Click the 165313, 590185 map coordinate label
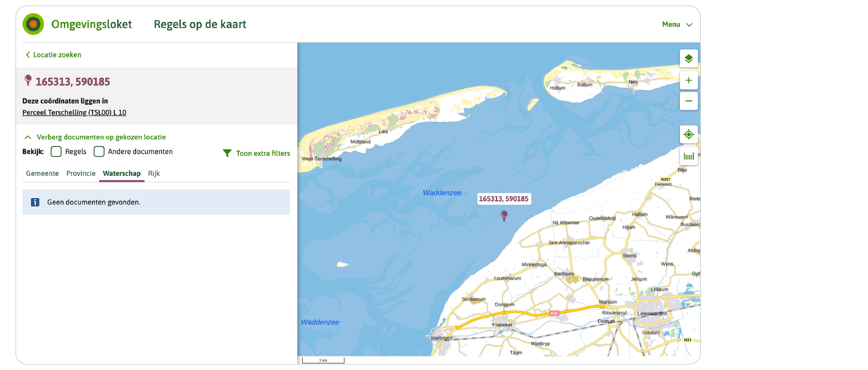Viewport: 868px width, 370px height. click(504, 199)
